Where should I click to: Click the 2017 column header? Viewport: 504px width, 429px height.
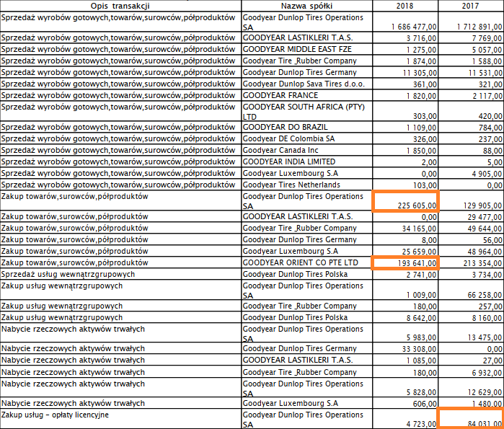tap(471, 6)
